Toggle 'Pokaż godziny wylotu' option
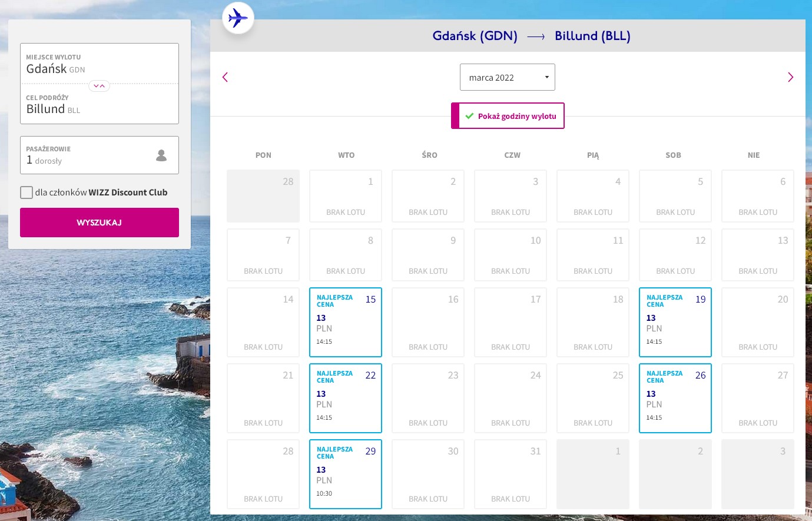Image resolution: width=812 pixels, height=521 pixels. pyautogui.click(x=508, y=116)
